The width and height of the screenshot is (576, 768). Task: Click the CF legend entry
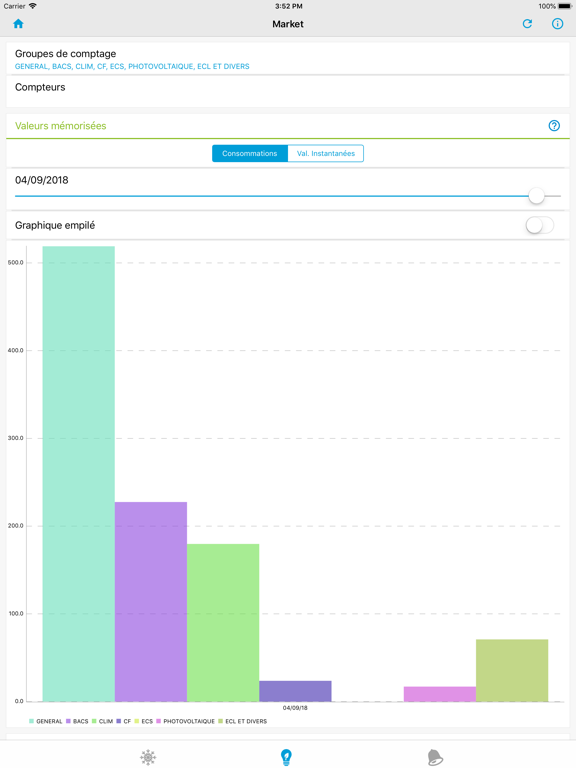[x=124, y=721]
